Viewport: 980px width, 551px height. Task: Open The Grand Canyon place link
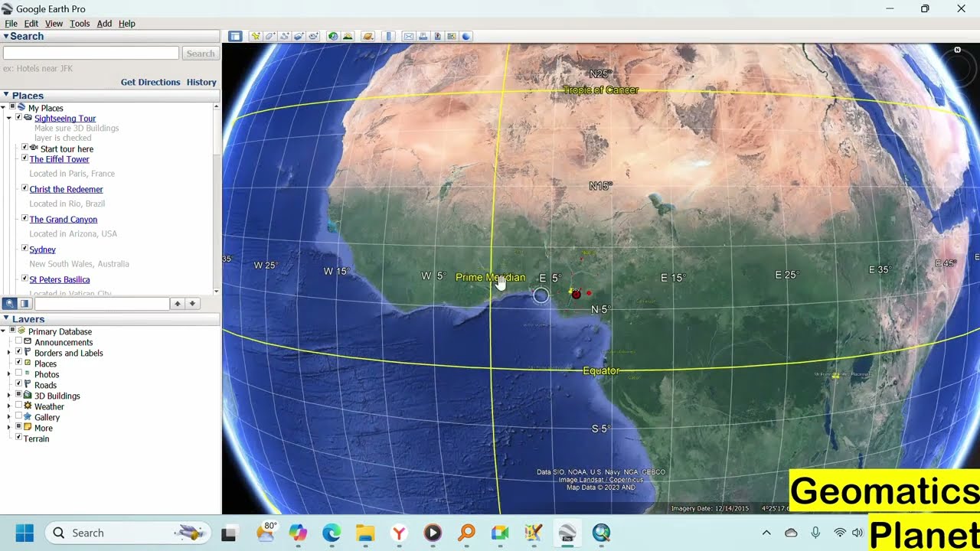[x=64, y=219]
